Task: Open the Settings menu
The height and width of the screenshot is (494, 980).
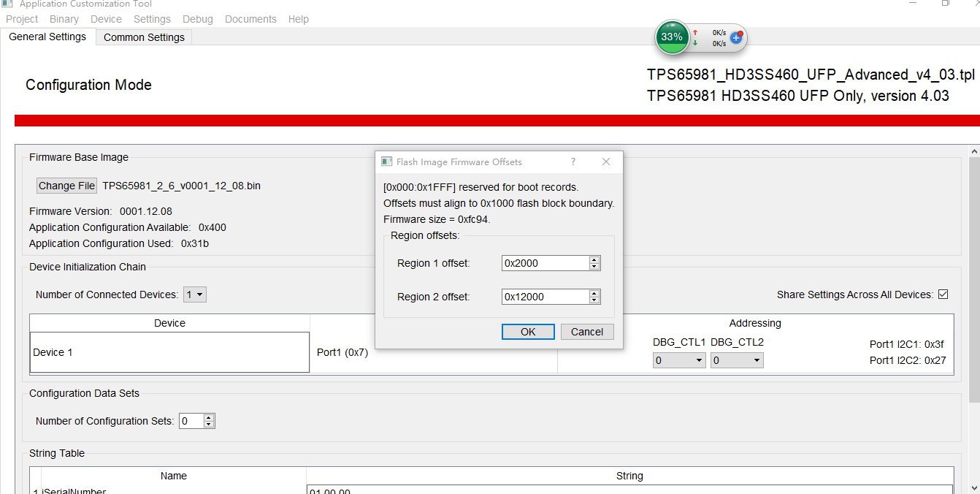Action: [x=152, y=19]
